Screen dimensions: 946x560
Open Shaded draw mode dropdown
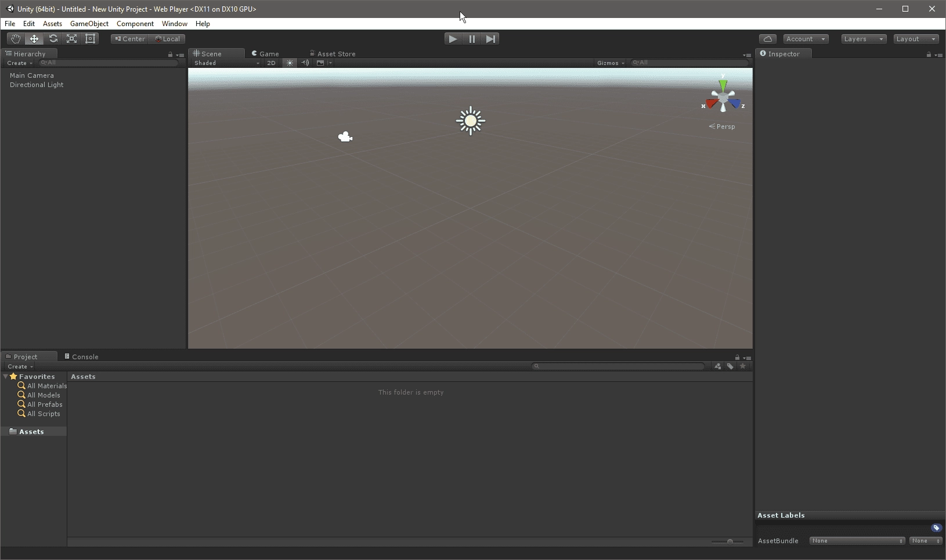(x=226, y=63)
